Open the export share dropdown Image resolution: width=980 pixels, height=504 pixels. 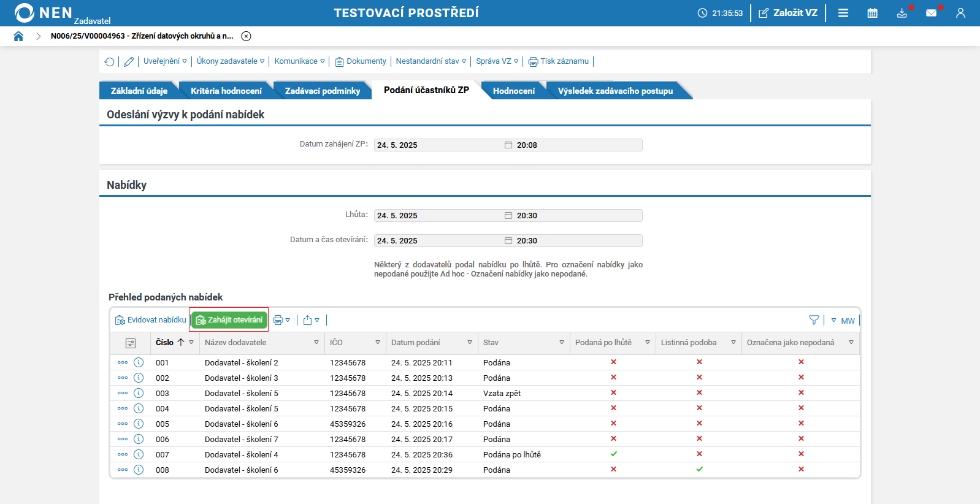tap(311, 320)
